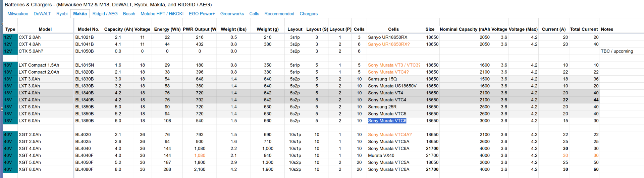Viewport: 644px width, 178px height.
Task: Click the highlighted Sony Murata VTC6 cell
Action: pos(387,121)
